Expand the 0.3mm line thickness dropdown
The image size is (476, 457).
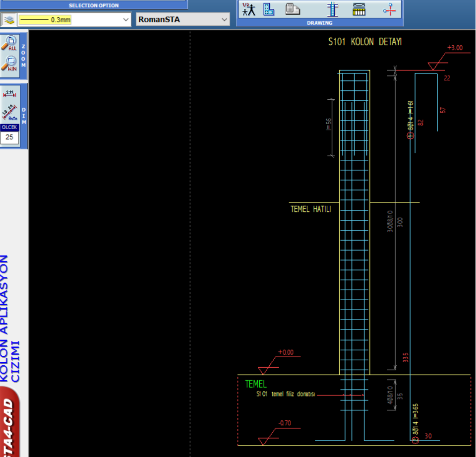pos(126,20)
